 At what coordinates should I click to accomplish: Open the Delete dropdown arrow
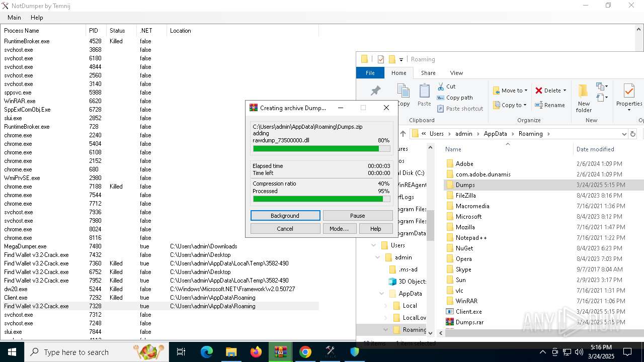coord(565,90)
